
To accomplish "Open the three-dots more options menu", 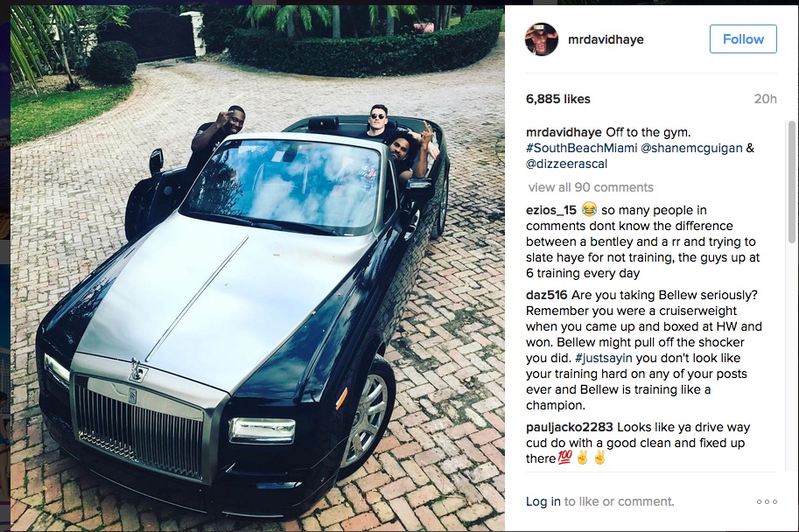I will 767,502.
